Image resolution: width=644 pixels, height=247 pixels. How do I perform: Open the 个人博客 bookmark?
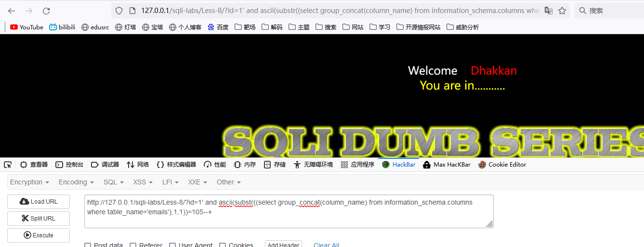(185, 27)
